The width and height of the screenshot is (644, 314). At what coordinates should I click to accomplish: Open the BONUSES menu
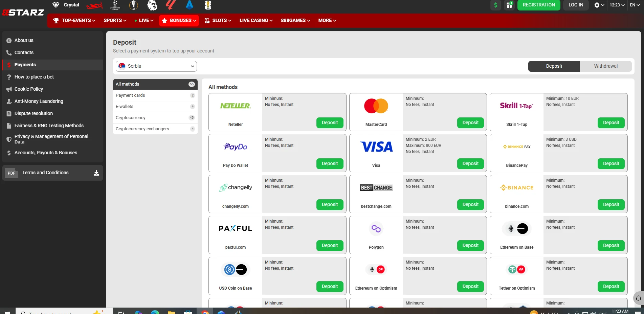(x=179, y=21)
